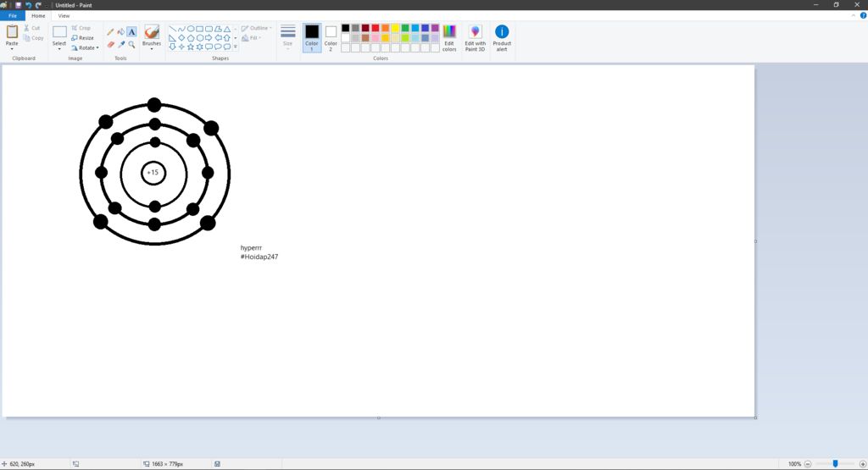Select the Triangle shape
868x470 pixels.
coord(227,29)
